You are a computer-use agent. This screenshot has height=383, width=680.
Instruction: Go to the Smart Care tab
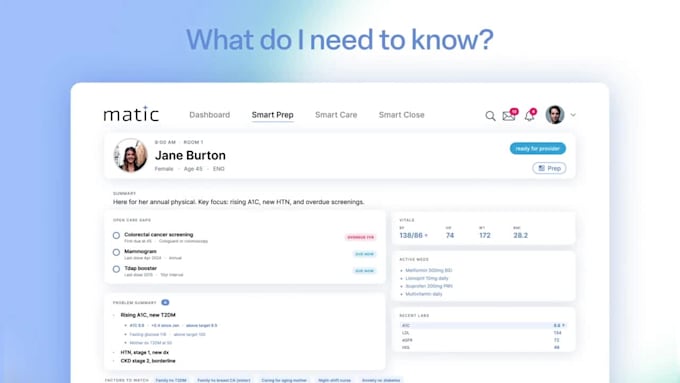coord(336,115)
